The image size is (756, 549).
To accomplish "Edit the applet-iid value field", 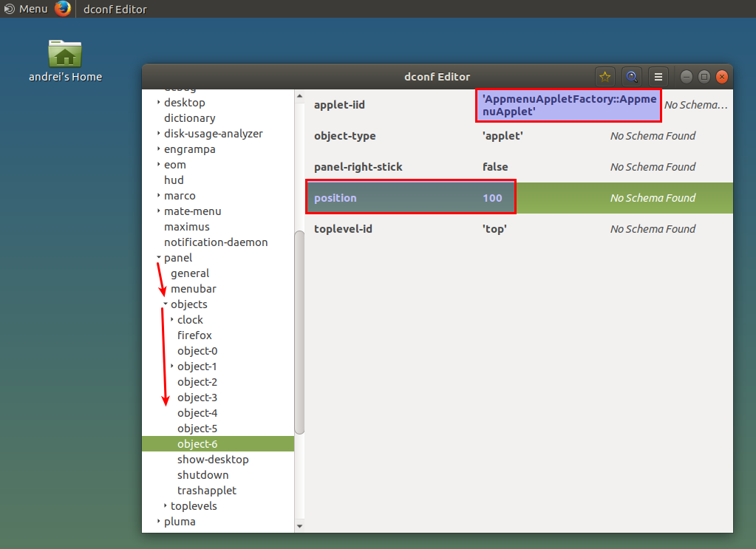I will click(568, 105).
